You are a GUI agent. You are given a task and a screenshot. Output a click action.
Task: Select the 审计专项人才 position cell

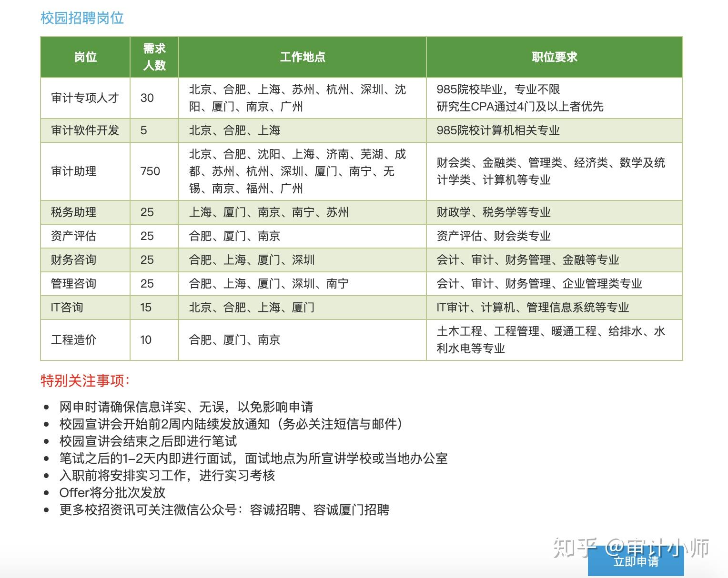pyautogui.click(x=85, y=98)
